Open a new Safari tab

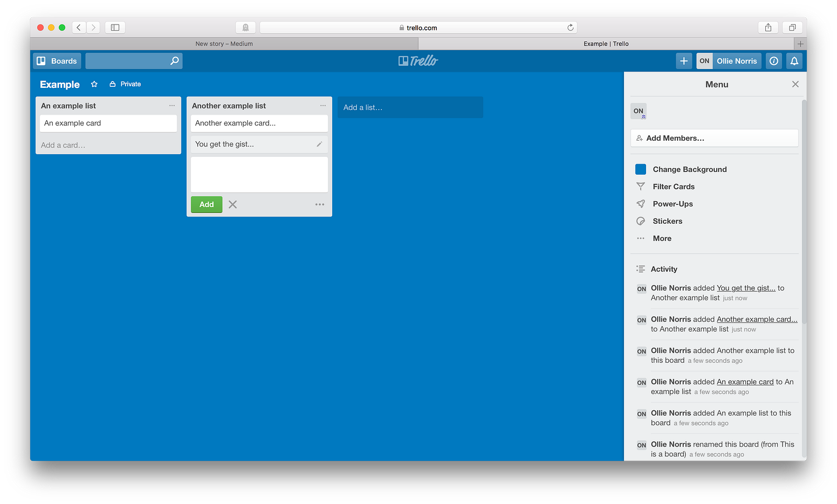pyautogui.click(x=800, y=44)
